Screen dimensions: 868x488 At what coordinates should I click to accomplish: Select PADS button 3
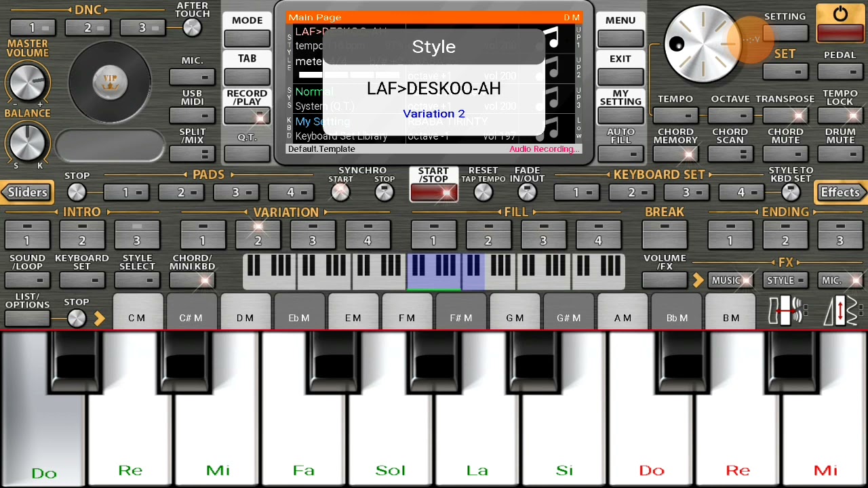tap(236, 192)
